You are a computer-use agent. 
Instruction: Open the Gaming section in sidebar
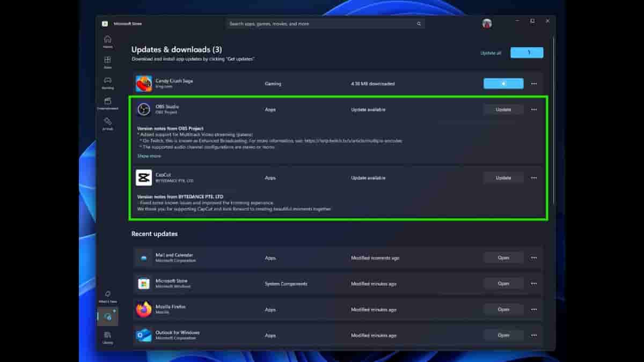point(108,83)
